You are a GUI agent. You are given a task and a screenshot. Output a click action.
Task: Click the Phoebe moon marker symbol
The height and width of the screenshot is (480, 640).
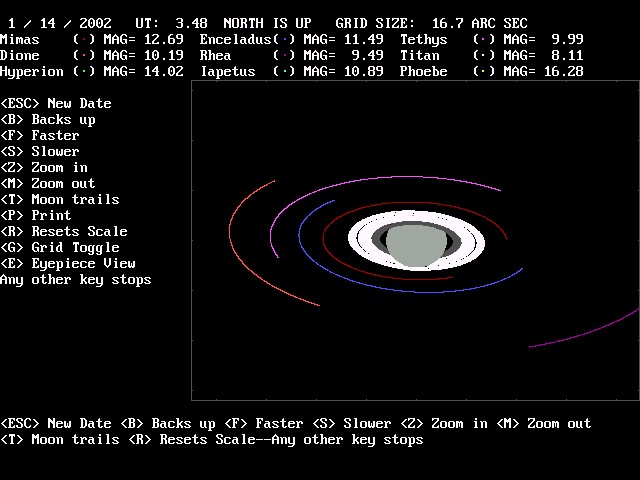pos(484,71)
